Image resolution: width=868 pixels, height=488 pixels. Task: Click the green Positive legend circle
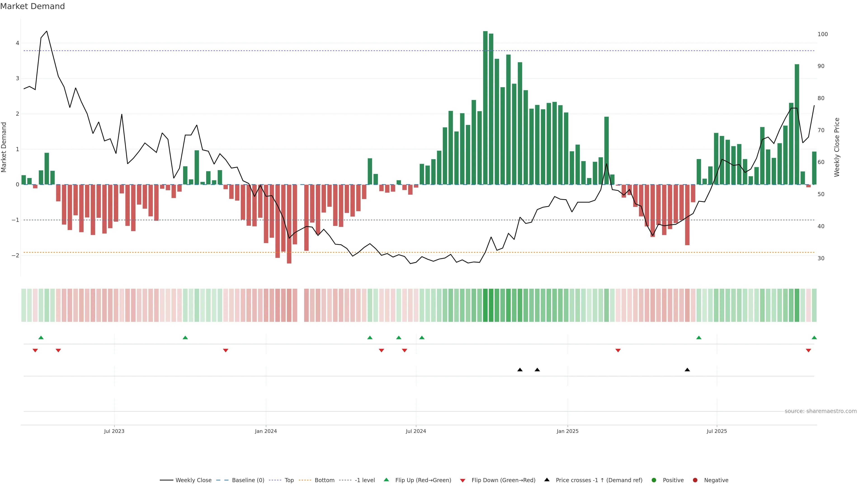(x=654, y=480)
